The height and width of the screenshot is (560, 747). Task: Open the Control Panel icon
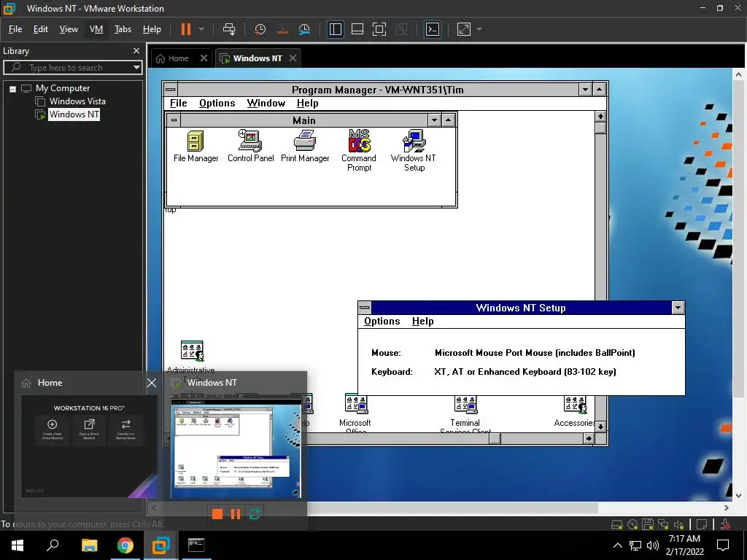pos(251,146)
